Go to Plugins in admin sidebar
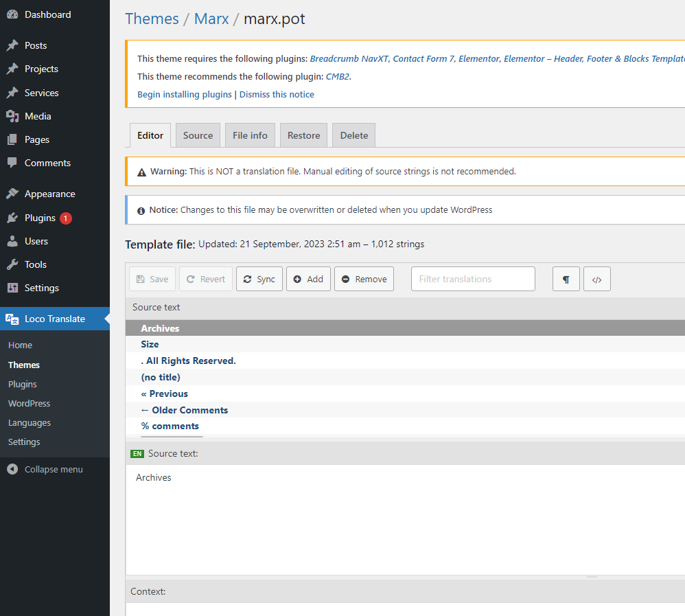685x616 pixels. click(x=40, y=218)
